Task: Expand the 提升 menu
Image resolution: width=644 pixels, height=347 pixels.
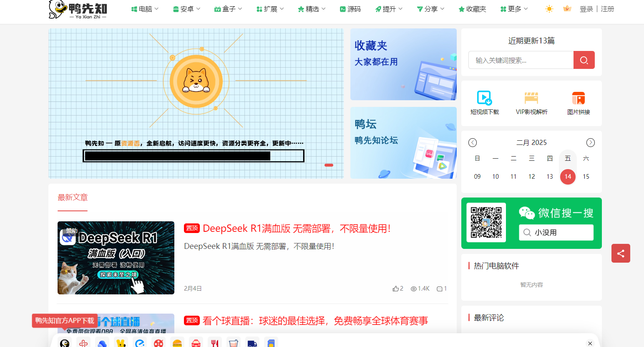Action: 389,9
